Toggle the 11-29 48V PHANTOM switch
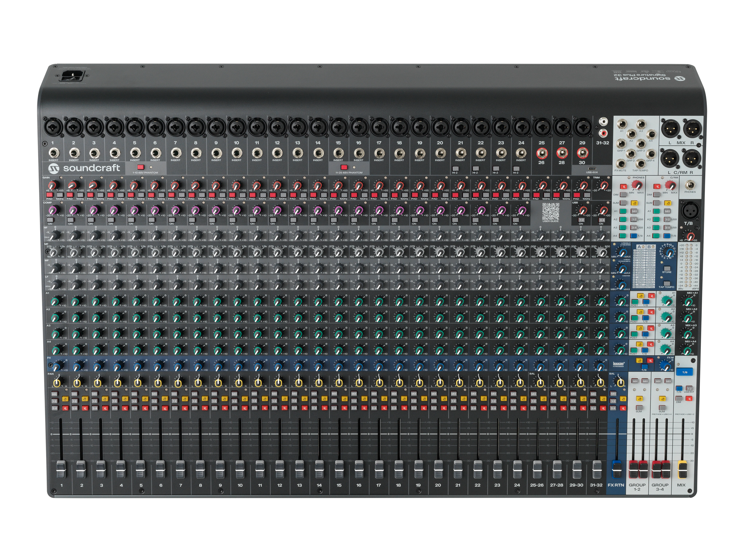 tap(344, 167)
